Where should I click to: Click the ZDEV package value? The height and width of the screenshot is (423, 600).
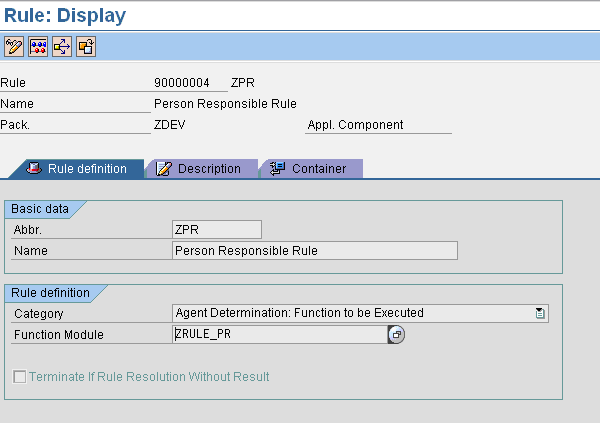(170, 125)
